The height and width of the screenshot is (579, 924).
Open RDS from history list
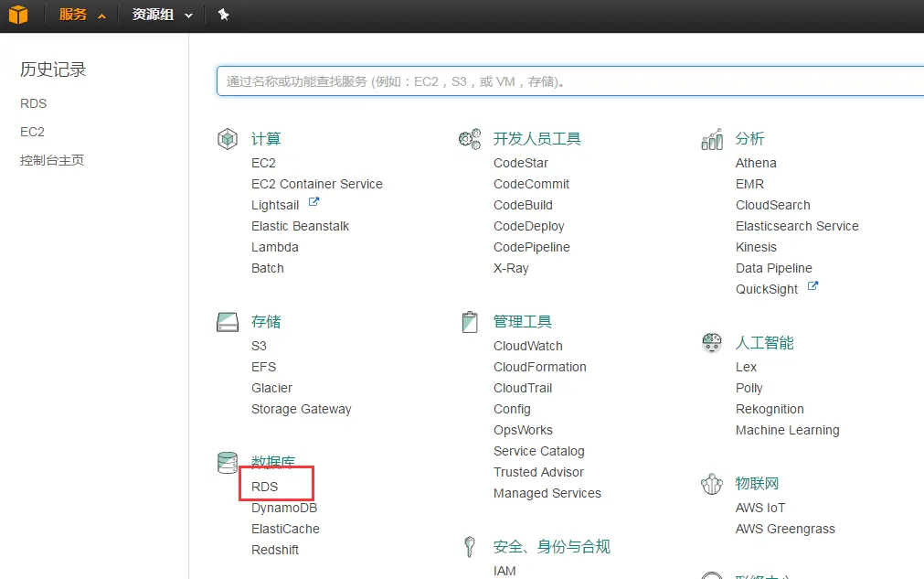click(34, 103)
